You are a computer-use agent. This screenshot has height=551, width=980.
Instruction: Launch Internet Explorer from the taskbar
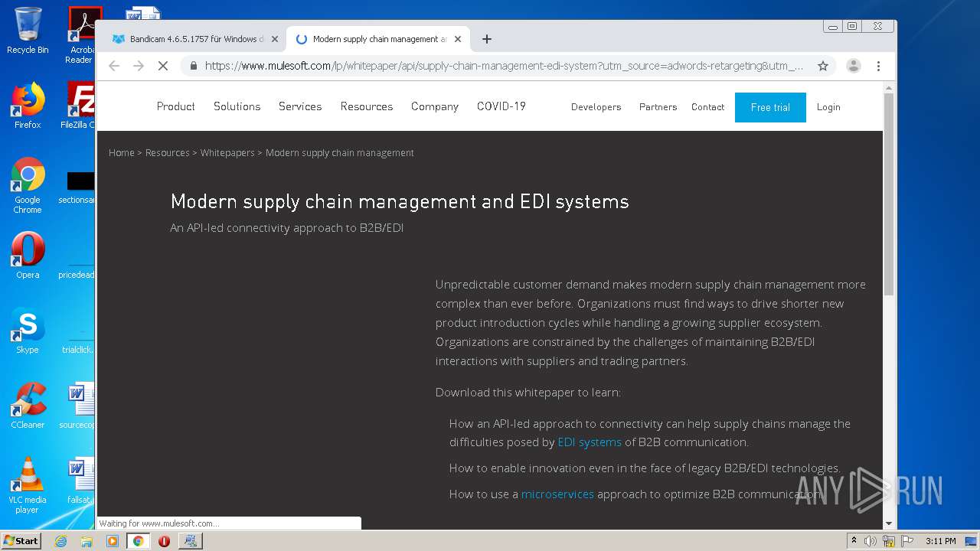pyautogui.click(x=60, y=541)
